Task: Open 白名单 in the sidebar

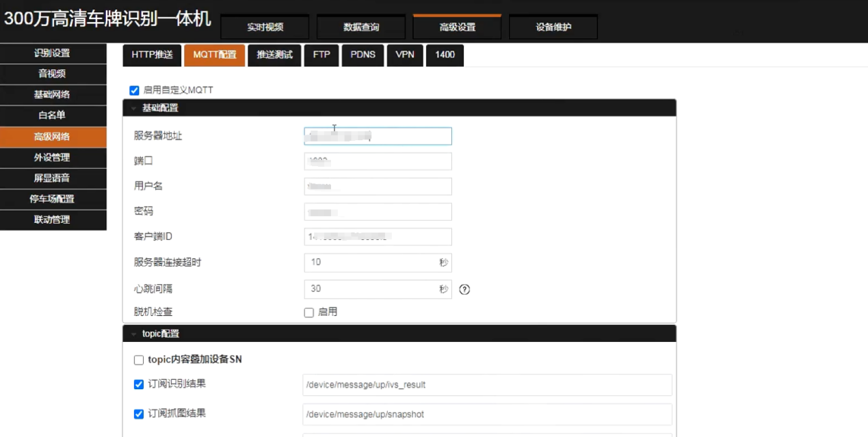Action: coord(53,116)
